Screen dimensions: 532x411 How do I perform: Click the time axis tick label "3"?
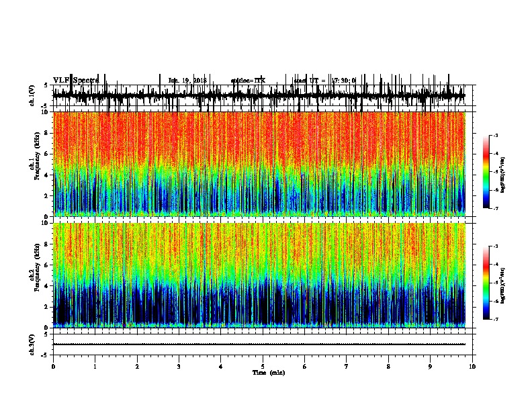tap(179, 367)
